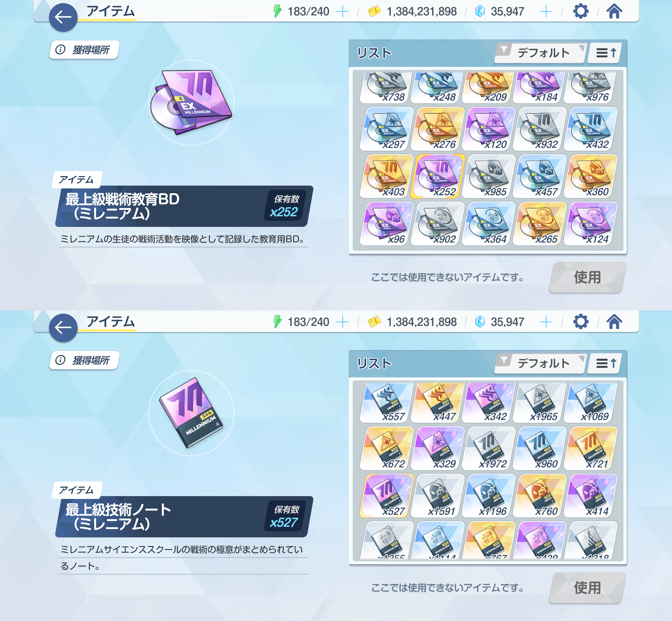Pick the orange Arius skull note x760
This screenshot has width=672, height=621.
tap(540, 496)
